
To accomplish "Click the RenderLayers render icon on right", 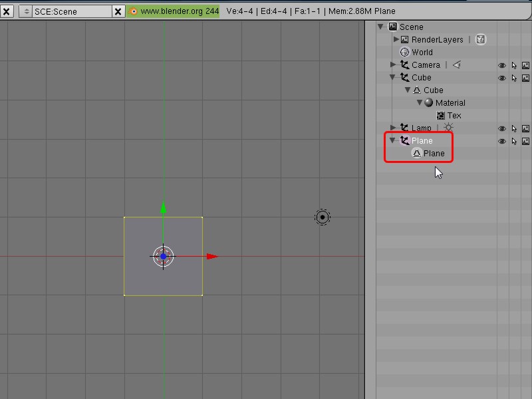I will coord(480,39).
